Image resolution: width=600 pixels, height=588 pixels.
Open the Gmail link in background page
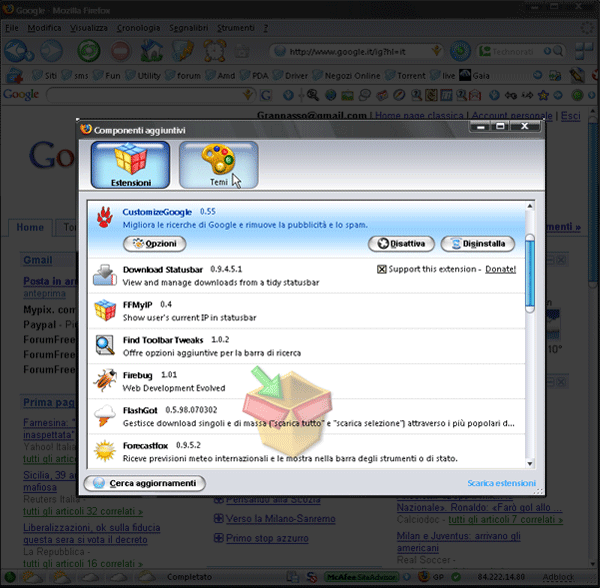pyautogui.click(x=38, y=260)
